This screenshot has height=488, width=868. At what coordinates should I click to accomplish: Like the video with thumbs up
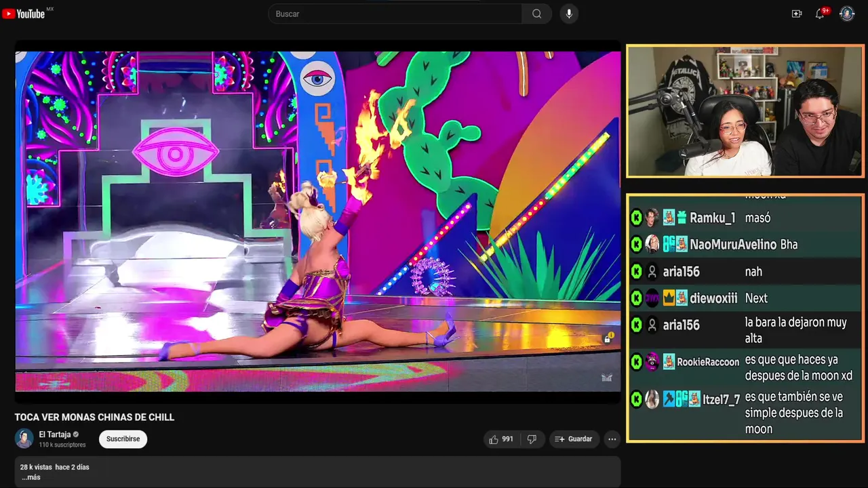[x=501, y=439]
